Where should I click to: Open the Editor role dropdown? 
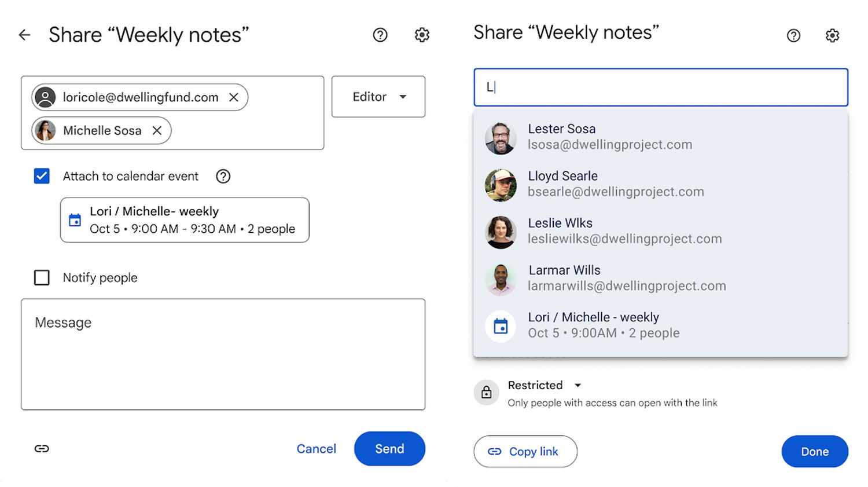[378, 97]
